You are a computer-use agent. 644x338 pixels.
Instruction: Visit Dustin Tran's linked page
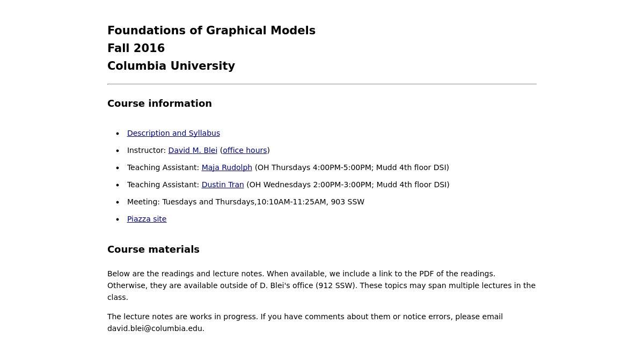(223, 185)
